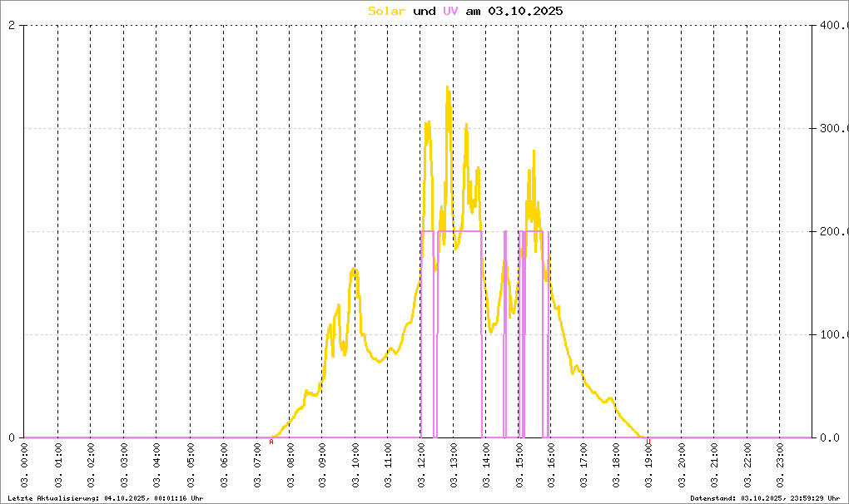Click the highest solar peak of the yellow curve
Image resolution: width=849 pixels, height=504 pixels.
pyautogui.click(x=447, y=88)
